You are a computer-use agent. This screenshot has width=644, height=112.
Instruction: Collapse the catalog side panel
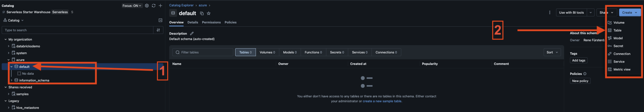click(x=160, y=20)
